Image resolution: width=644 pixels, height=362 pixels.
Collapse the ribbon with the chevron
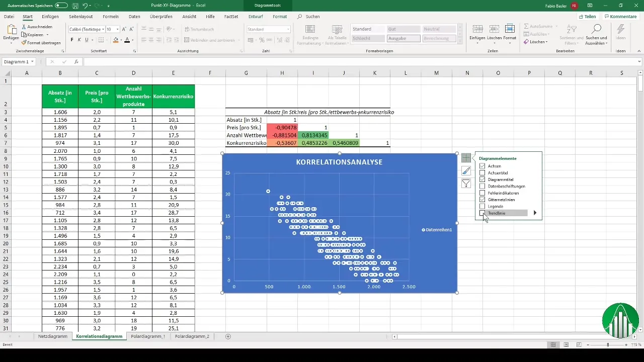[638, 51]
